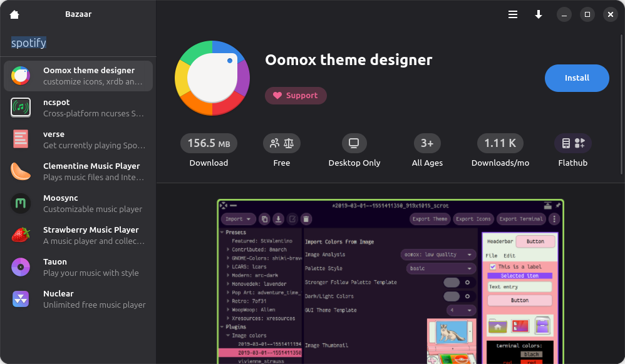The width and height of the screenshot is (625, 364).
Task: Click the Install button for Oomox
Action: (x=576, y=78)
